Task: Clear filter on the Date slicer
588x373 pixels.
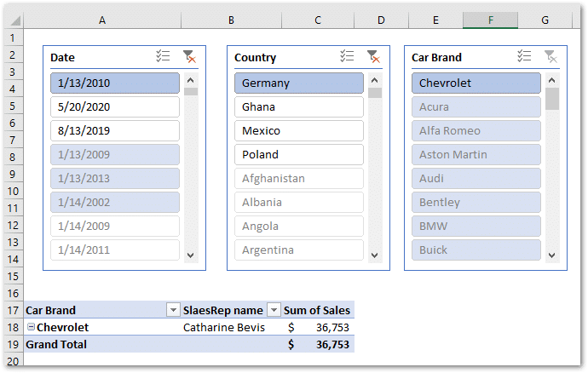Action: [189, 57]
